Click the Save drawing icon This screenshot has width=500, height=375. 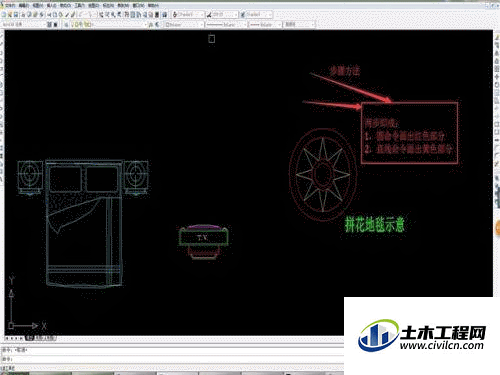[16, 15]
